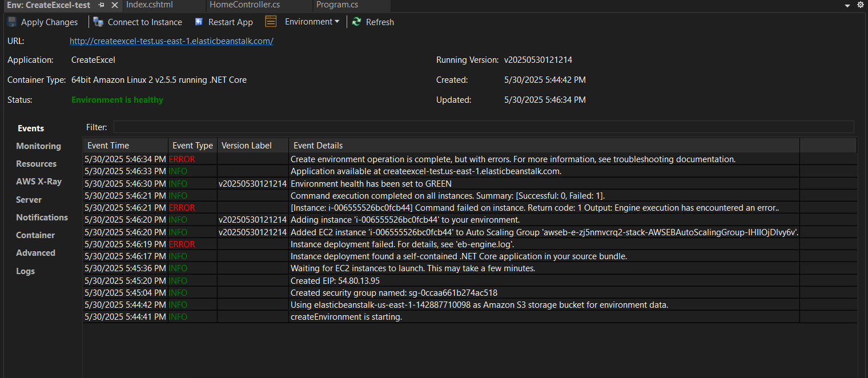Select the Events side tab
The width and height of the screenshot is (868, 378).
tap(31, 128)
